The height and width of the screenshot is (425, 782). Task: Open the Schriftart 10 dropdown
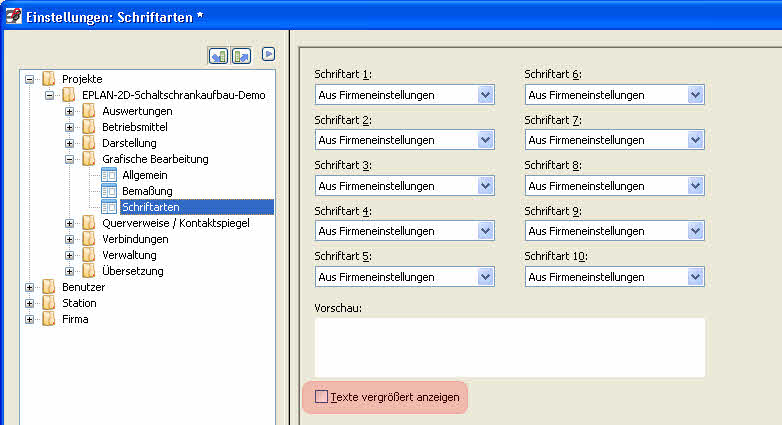click(x=696, y=277)
